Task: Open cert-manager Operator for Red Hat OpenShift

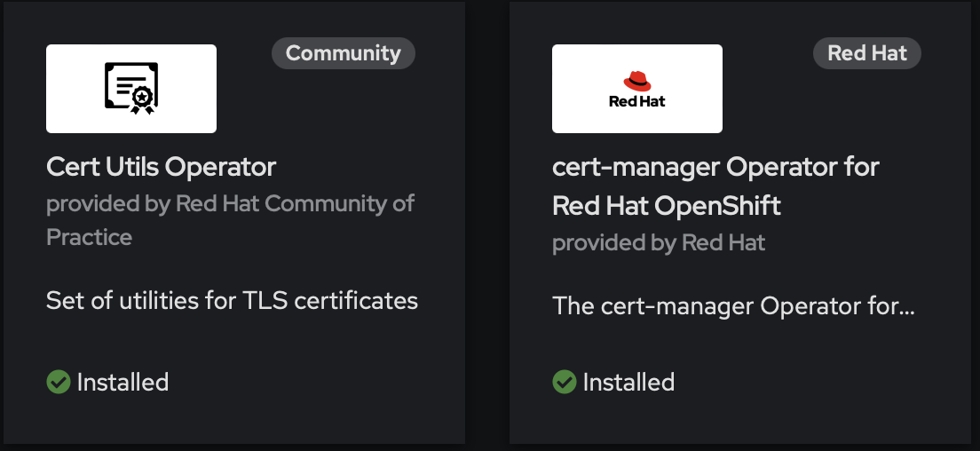Action: point(715,167)
